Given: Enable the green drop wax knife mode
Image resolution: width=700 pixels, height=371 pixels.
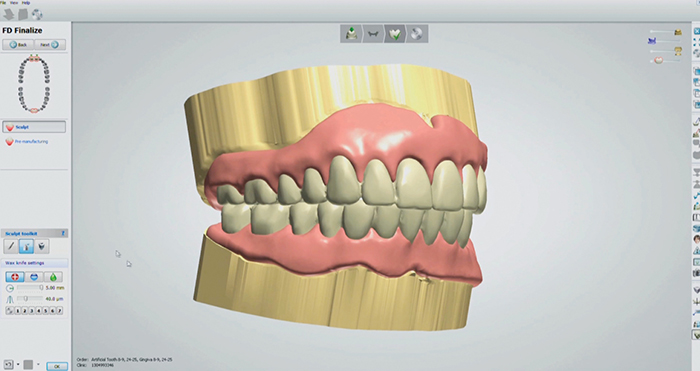Looking at the screenshot, I should (x=53, y=277).
